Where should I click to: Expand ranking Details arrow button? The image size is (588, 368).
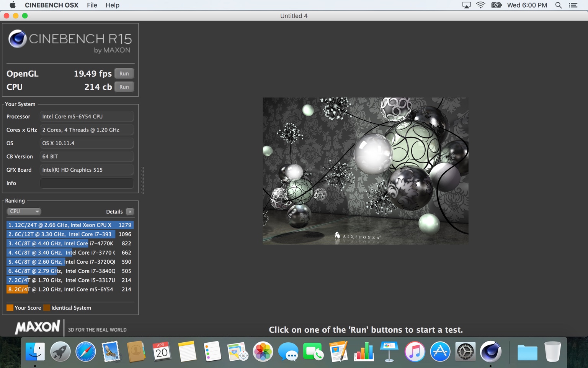[x=130, y=212]
